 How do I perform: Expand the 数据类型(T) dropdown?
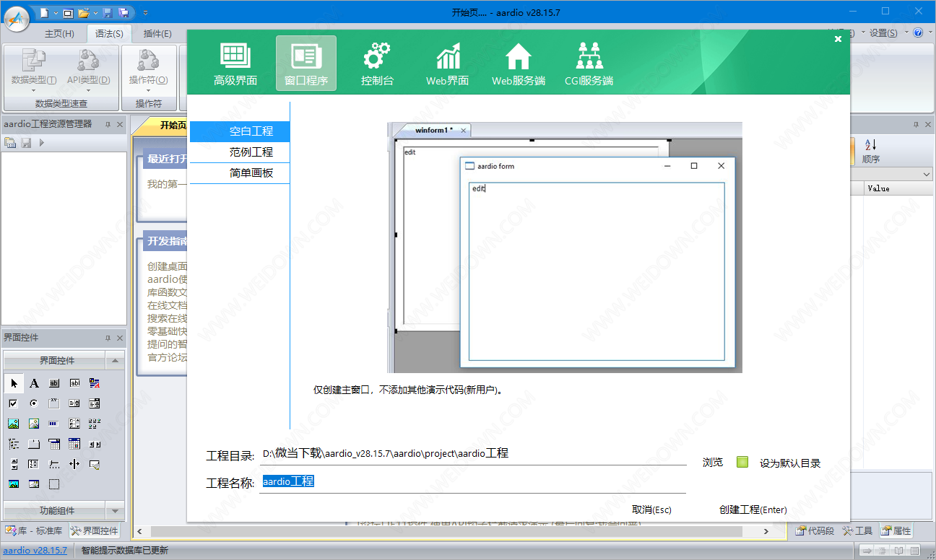pos(34,91)
